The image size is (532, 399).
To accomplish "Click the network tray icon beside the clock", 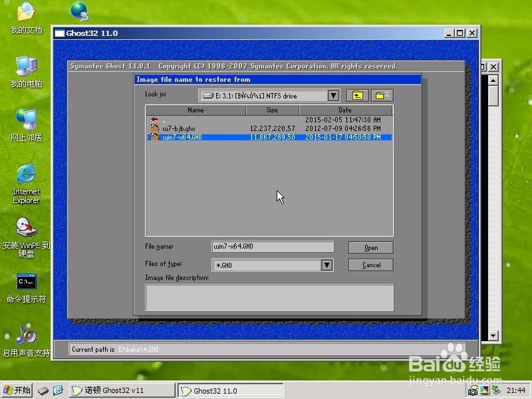I will pos(496,390).
